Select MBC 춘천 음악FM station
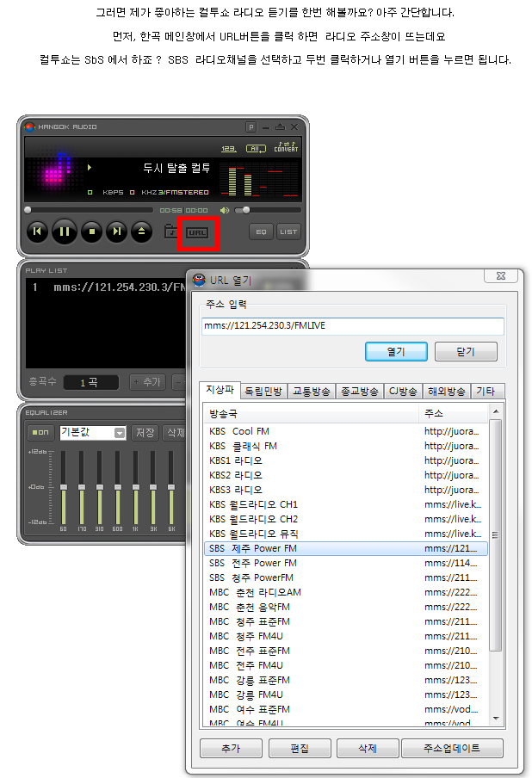 (x=346, y=607)
